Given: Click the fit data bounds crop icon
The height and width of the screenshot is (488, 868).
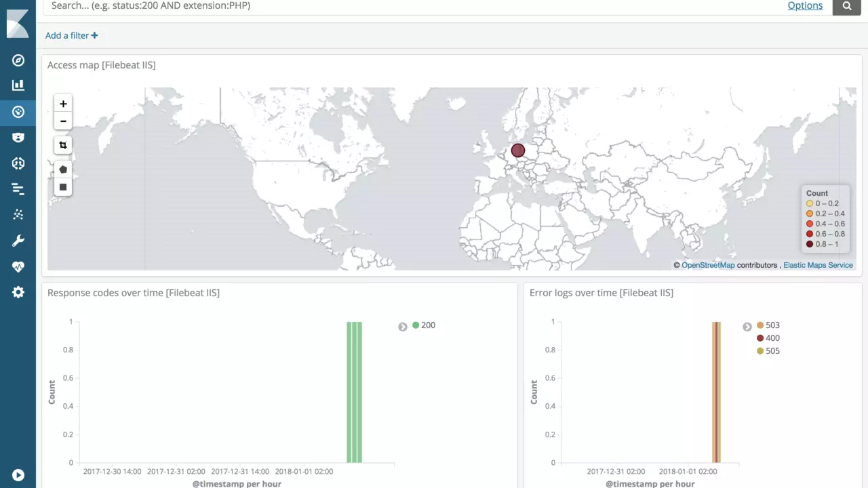Looking at the screenshot, I should [63, 145].
